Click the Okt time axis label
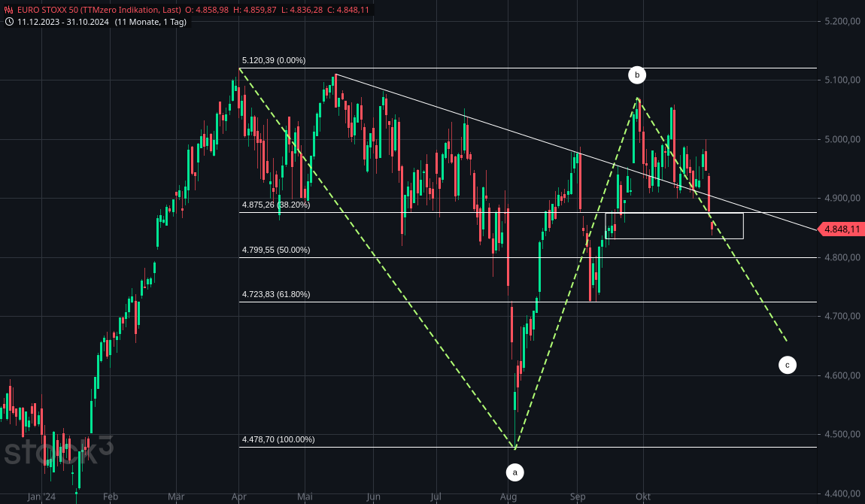The width and height of the screenshot is (865, 504). pos(642,496)
